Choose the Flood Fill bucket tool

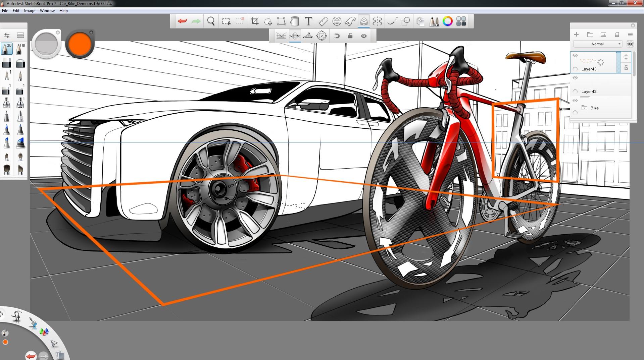[295, 21]
